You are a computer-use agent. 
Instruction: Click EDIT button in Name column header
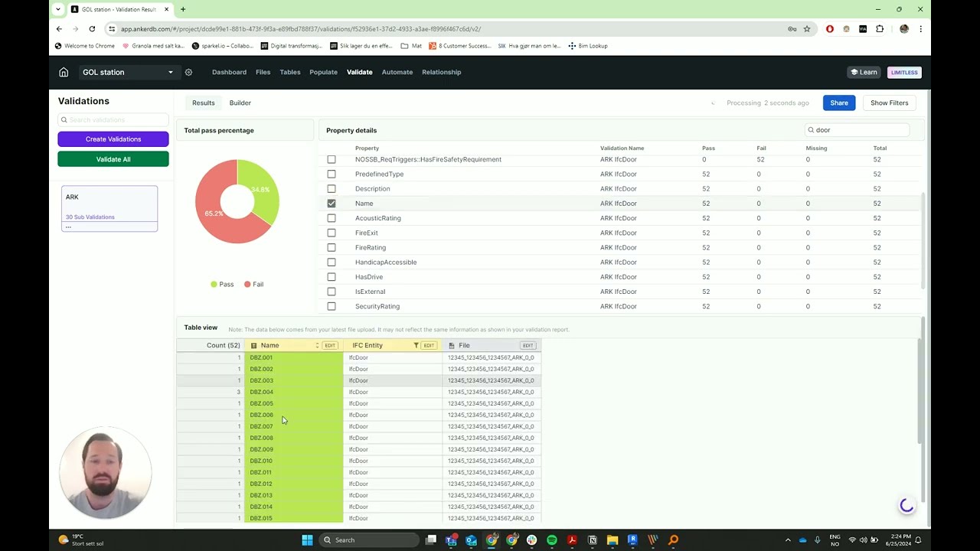point(330,345)
